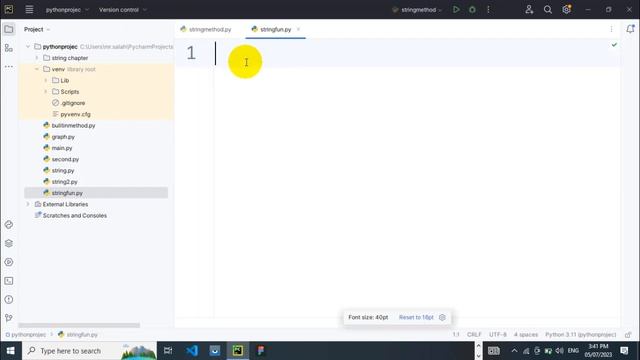Select main.py in project tree
Screen dimensions: 640x360
click(x=62, y=148)
